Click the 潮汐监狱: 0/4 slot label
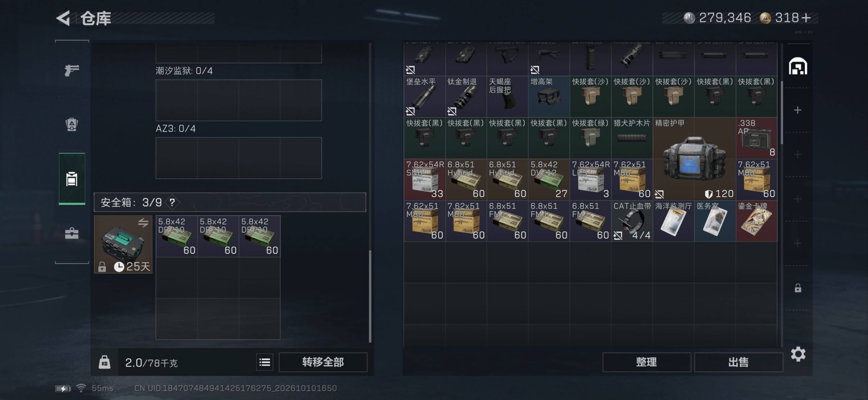The height and width of the screenshot is (400, 868). 184,71
